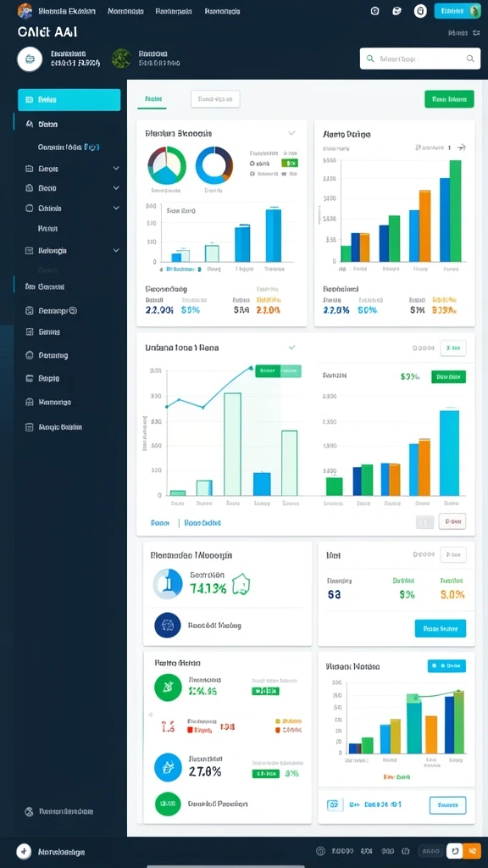This screenshot has width=488, height=868.
Task: Click the multicolor pie chart in first card
Action: [167, 165]
